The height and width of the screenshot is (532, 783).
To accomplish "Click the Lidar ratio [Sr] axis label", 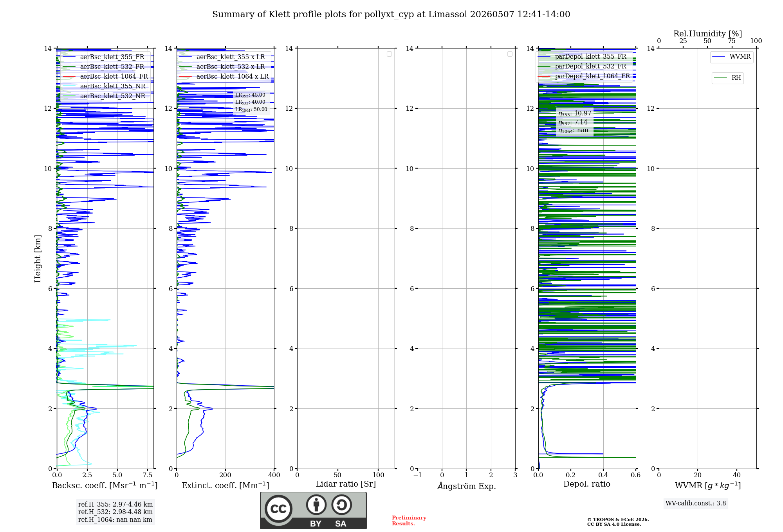I will tap(346, 484).
